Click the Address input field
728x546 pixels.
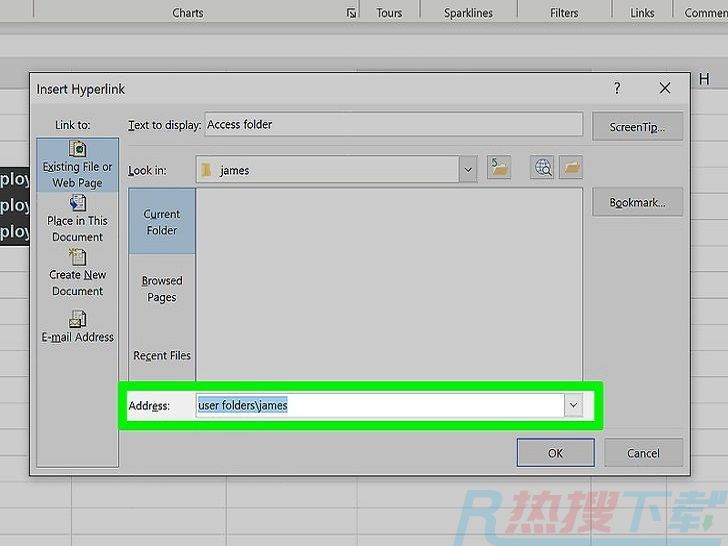coord(380,405)
